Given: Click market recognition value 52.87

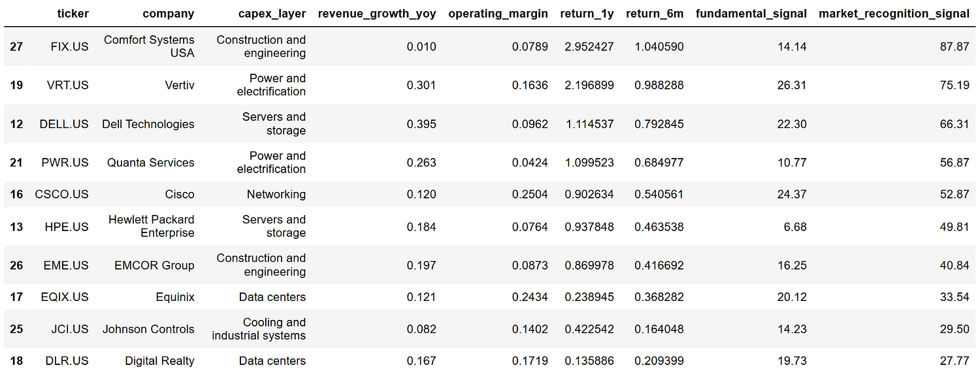Looking at the screenshot, I should click(955, 195).
